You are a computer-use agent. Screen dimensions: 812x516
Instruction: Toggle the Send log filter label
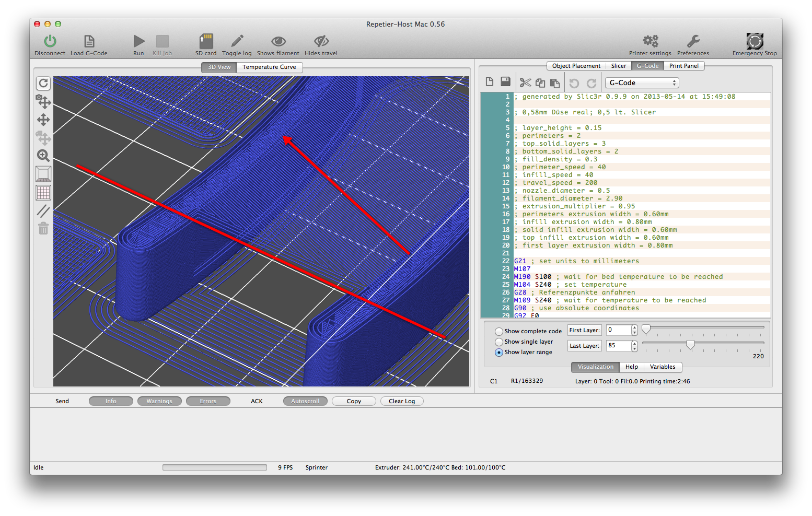point(62,401)
